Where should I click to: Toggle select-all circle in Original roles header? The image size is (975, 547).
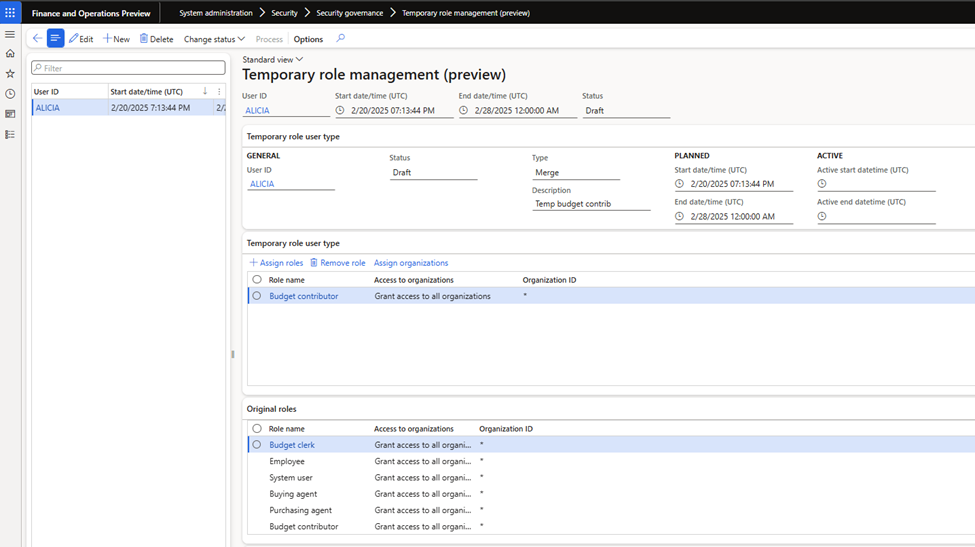click(x=257, y=429)
